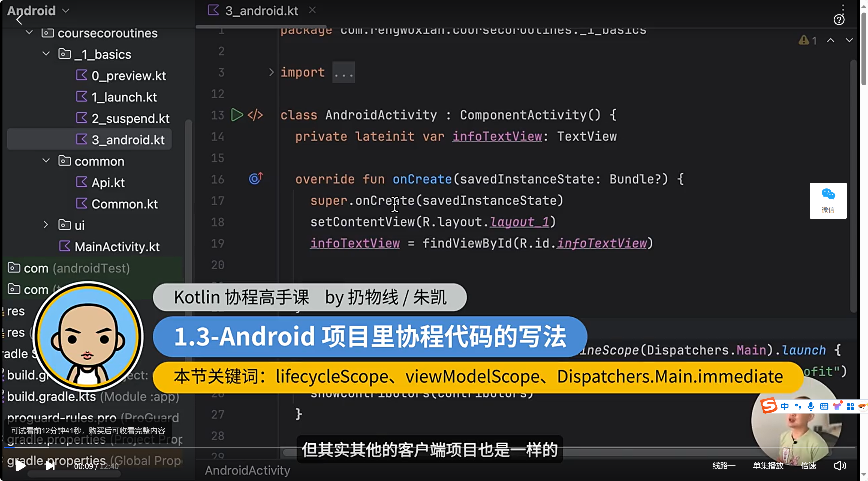Viewport: 868px width, 481px height.
Task: Collapse the _1_basics folder
Action: [x=46, y=54]
